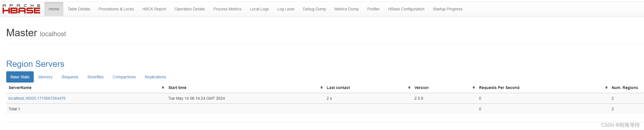The image size is (644, 130).
Task: Sort by Start time column arrows
Action: pos(321,88)
